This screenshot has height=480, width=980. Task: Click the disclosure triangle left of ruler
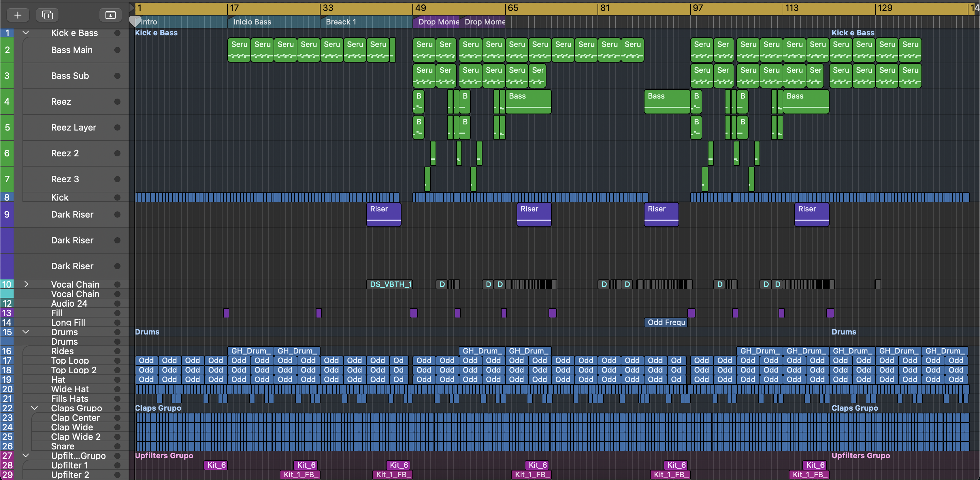pos(132,7)
